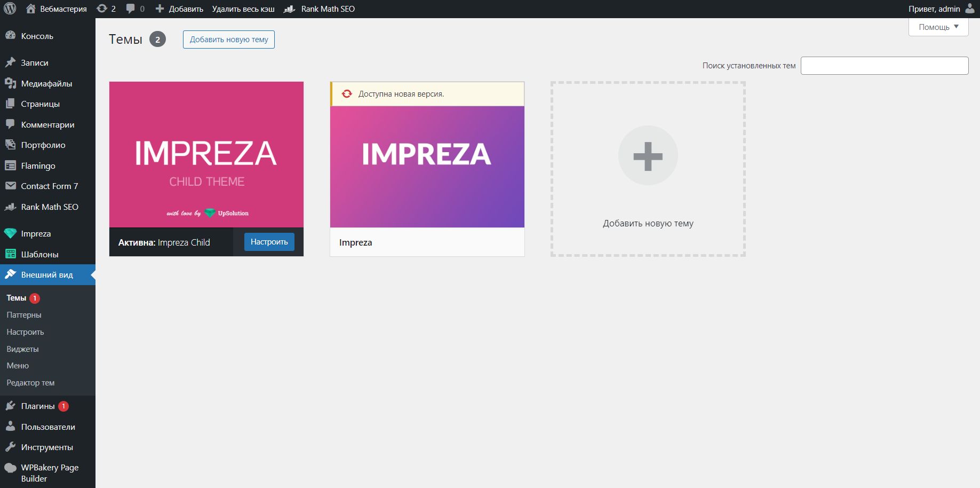The width and height of the screenshot is (980, 488).
Task: Open the Виджеты submenu item
Action: pos(22,349)
